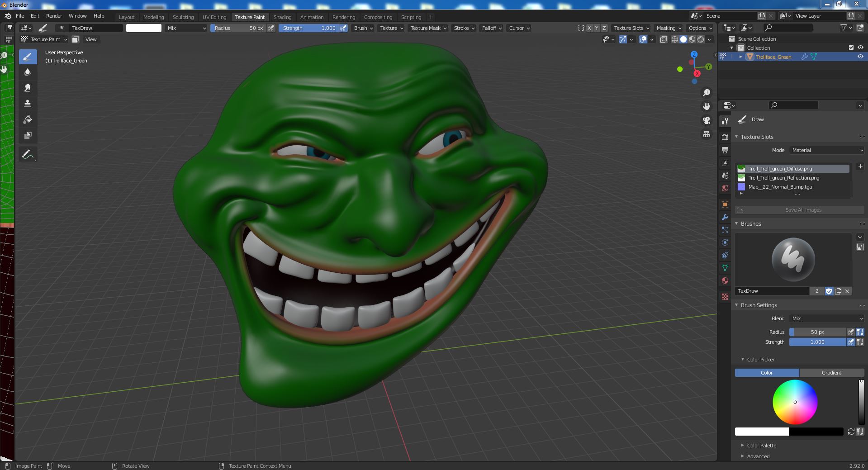Open the Texture Paint mode dropdown
This screenshot has height=470, width=868.
coord(44,39)
